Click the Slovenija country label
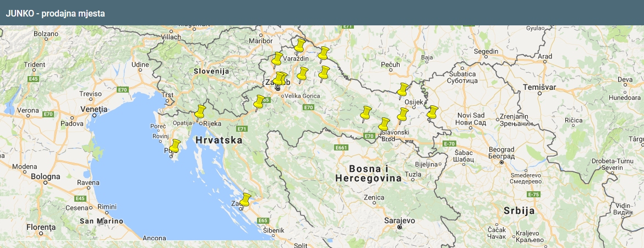Viewport: 644px width, 248px height. click(x=211, y=71)
